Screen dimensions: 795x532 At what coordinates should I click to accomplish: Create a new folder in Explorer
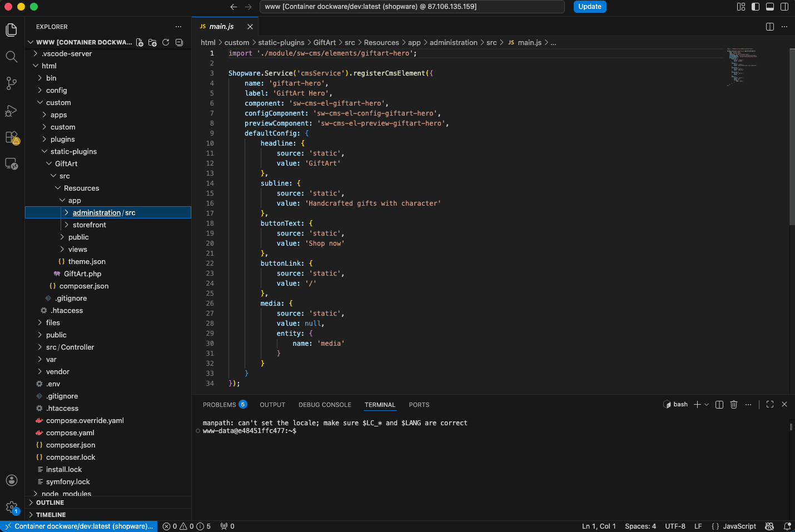(152, 42)
